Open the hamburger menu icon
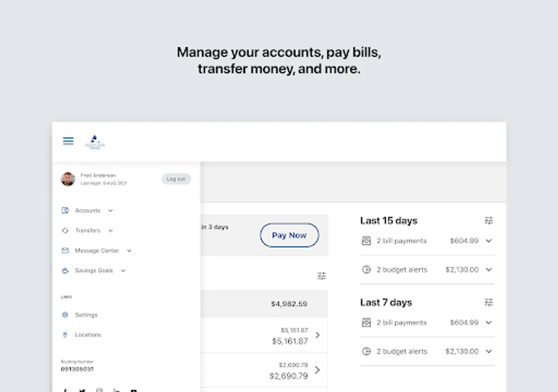This screenshot has width=558, height=392. click(x=68, y=141)
